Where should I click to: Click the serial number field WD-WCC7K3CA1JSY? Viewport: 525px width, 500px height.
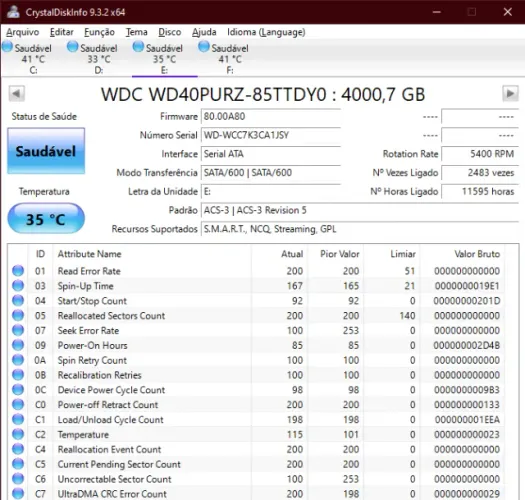click(271, 135)
